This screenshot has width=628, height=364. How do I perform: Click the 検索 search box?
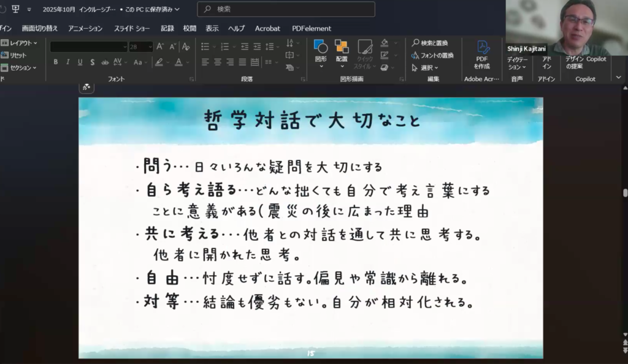(x=286, y=9)
